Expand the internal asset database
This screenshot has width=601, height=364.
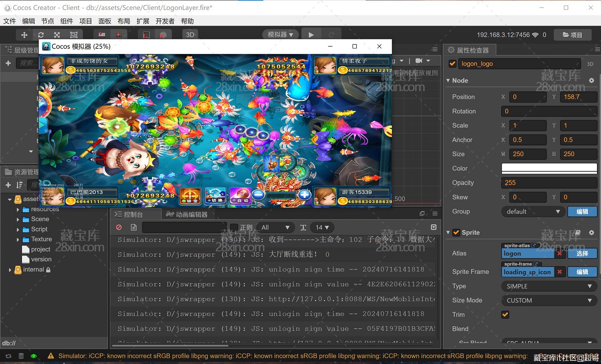coord(10,270)
